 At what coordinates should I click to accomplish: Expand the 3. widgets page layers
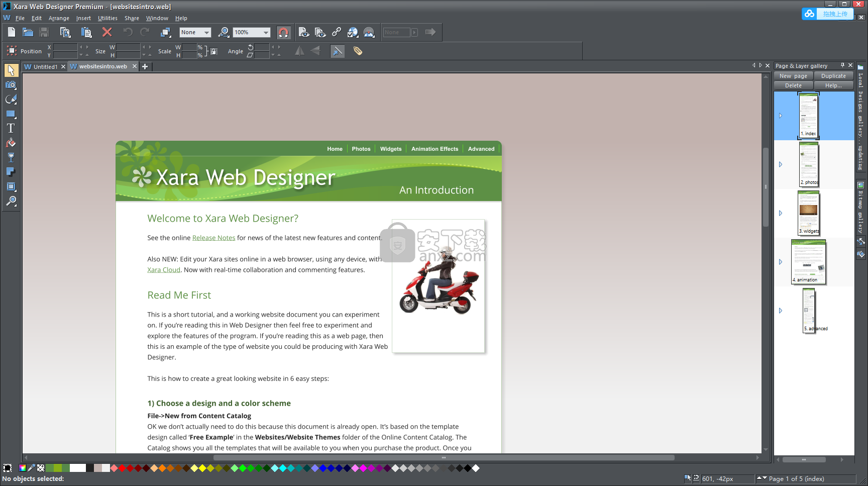tap(780, 213)
